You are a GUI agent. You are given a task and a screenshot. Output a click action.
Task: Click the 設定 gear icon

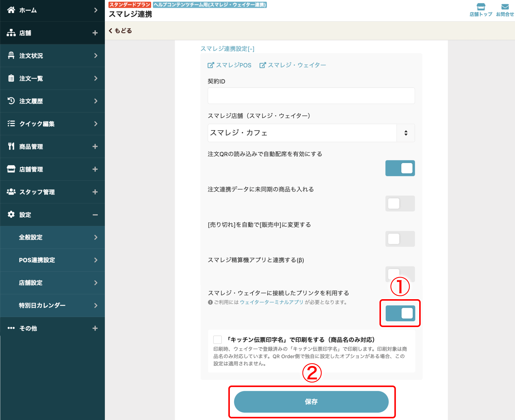[x=11, y=215]
